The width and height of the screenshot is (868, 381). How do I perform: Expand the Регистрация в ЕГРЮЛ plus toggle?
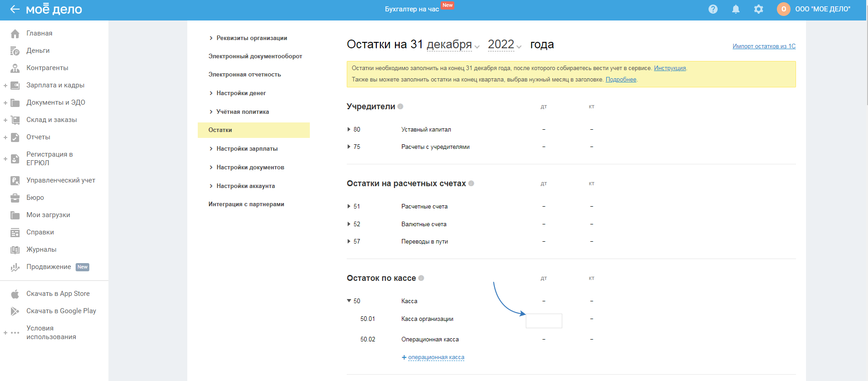[5, 159]
